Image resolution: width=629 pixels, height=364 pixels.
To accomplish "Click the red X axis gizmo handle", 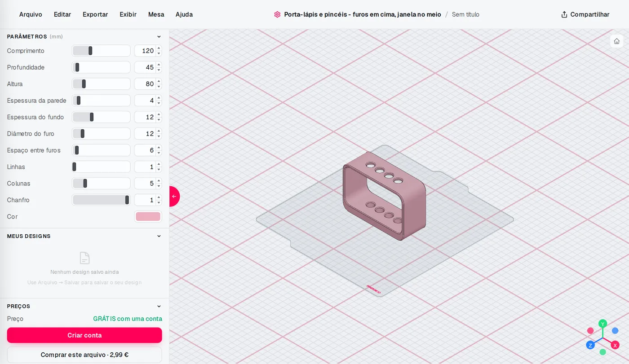I will point(615,345).
